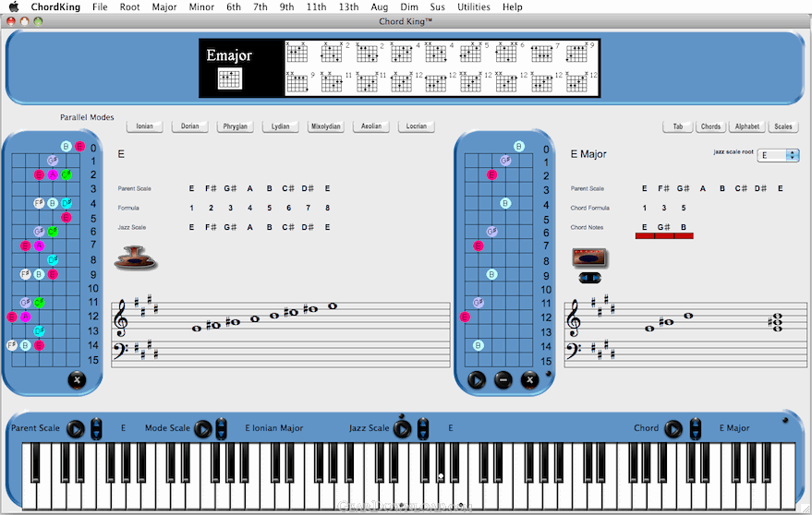Click minus button under chord fretboard

[503, 380]
